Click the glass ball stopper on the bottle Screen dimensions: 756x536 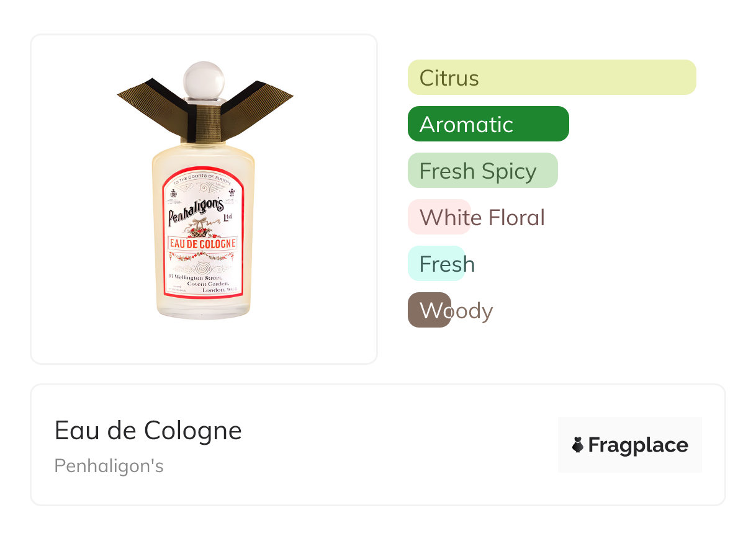point(202,80)
